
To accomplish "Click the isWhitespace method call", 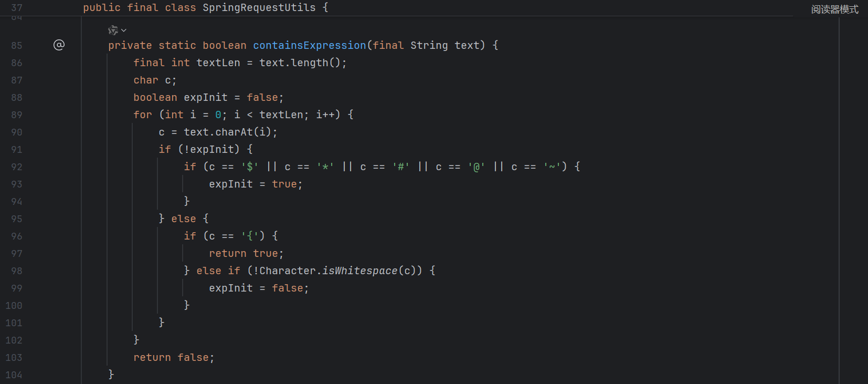I will click(359, 271).
